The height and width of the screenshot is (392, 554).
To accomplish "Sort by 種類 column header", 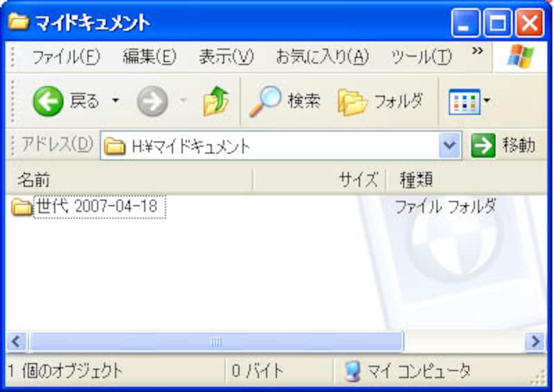I will pyautogui.click(x=466, y=179).
